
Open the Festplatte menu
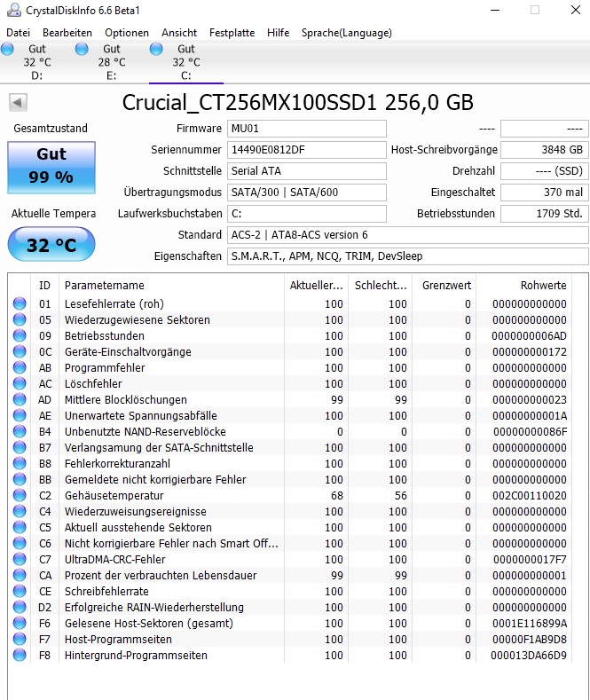pos(232,33)
